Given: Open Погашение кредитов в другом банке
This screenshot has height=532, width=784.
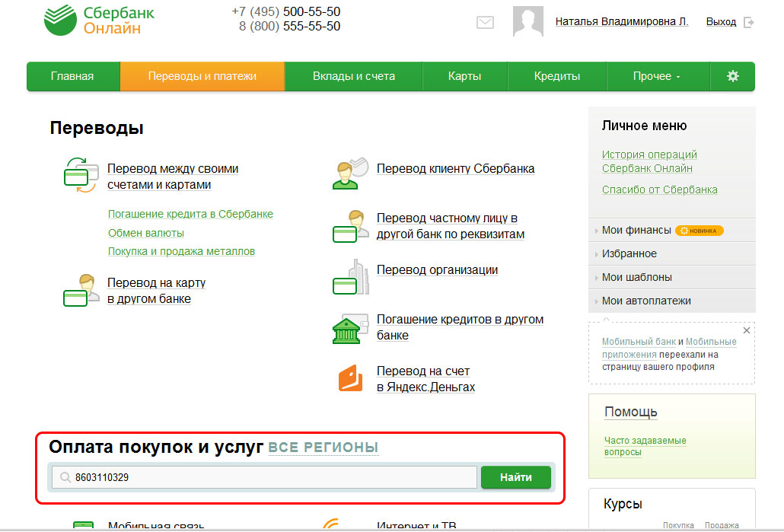Looking at the screenshot, I should (460, 327).
